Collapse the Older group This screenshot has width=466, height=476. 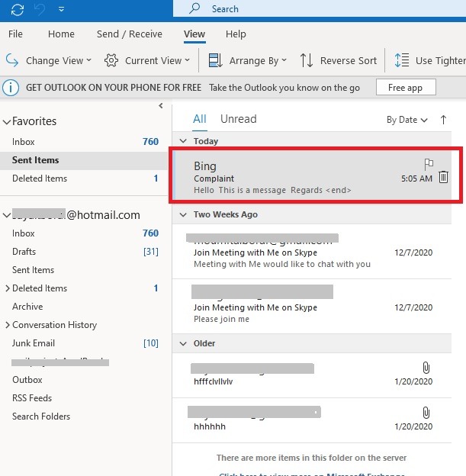[183, 343]
